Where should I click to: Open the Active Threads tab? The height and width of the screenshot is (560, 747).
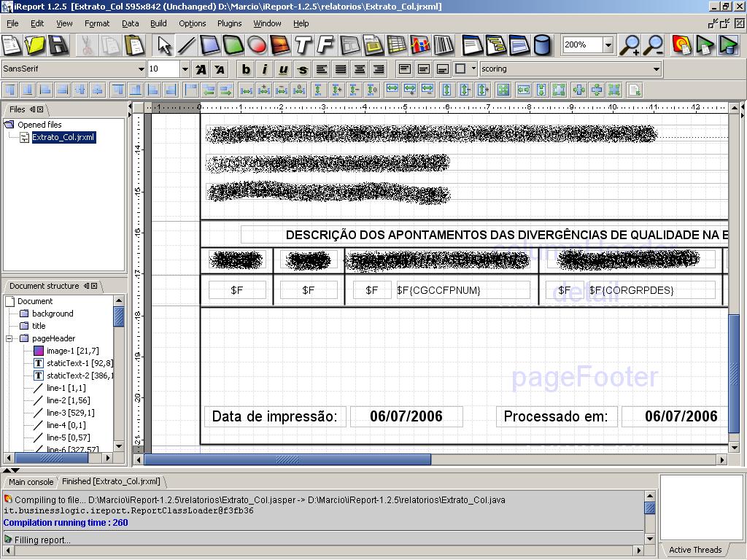(x=695, y=550)
